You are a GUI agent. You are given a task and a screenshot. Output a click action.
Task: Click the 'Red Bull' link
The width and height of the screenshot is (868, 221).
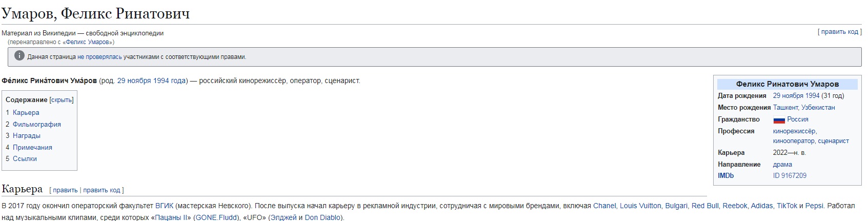point(705,206)
